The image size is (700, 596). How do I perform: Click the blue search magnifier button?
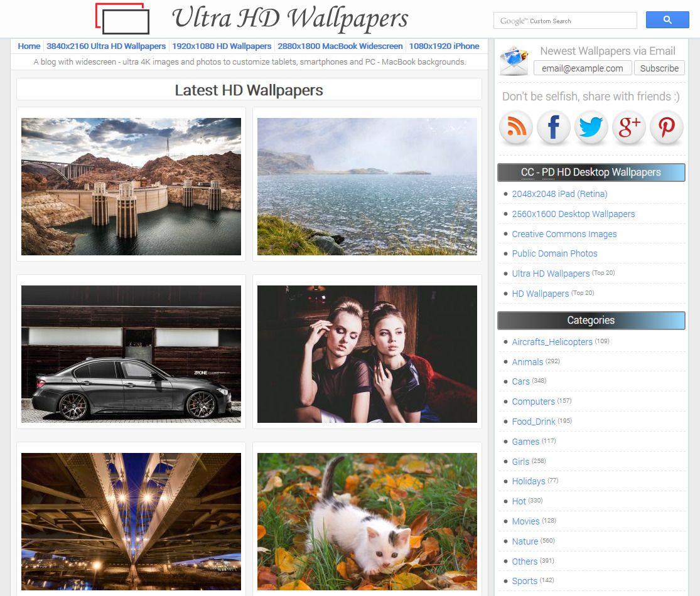pos(667,20)
